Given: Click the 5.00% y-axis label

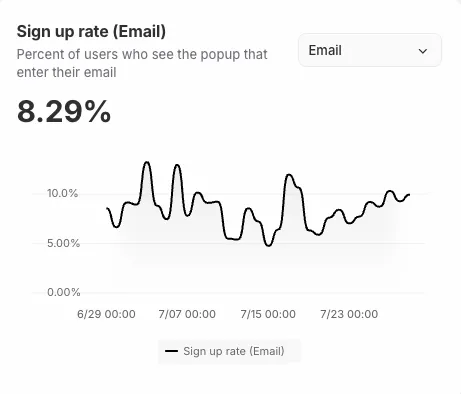Looking at the screenshot, I should (63, 243).
